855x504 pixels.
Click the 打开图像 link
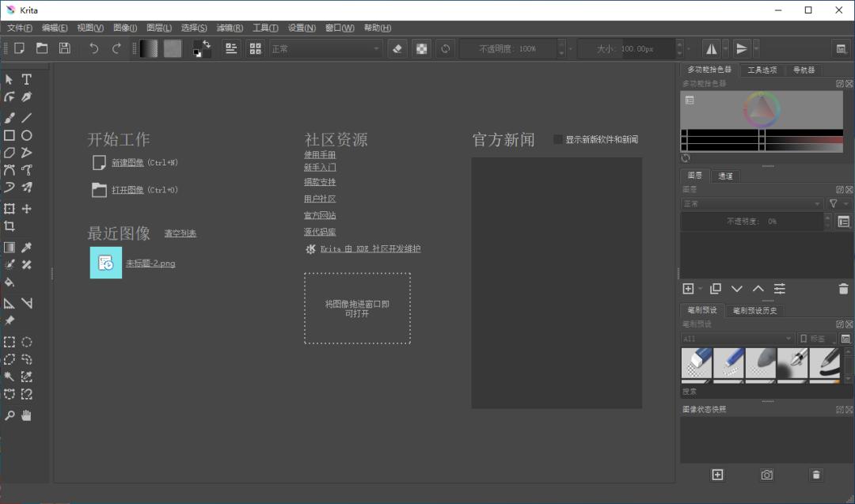click(127, 190)
